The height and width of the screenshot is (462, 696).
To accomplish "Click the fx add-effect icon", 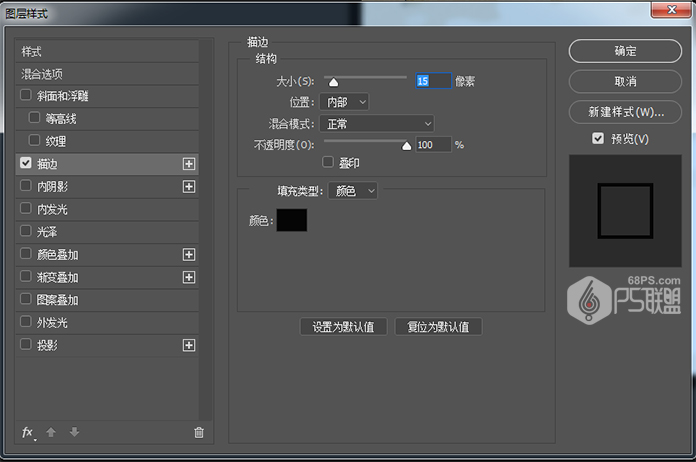I will coord(28,432).
